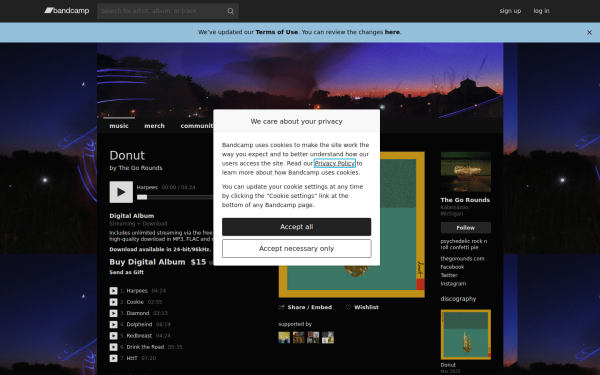Open the Terms of Use link in banner
600x375 pixels.
[277, 32]
